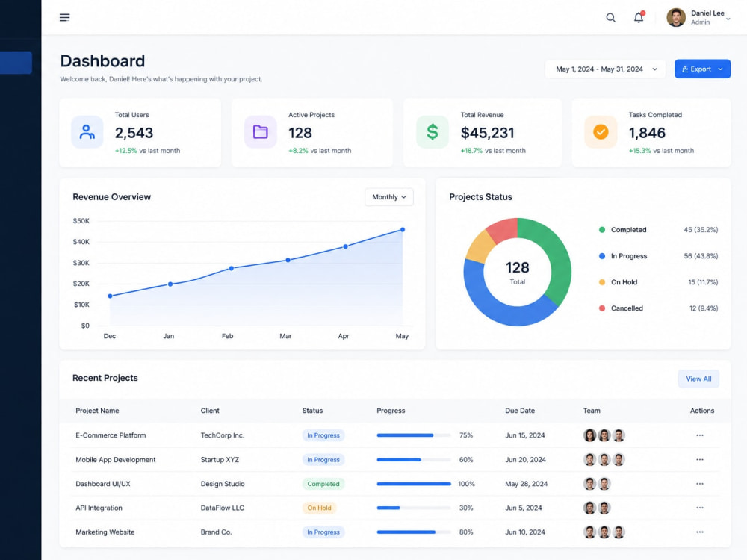Image resolution: width=747 pixels, height=560 pixels.
Task: Click the E-Commerce Platform 75% progress bar
Action: tap(414, 435)
